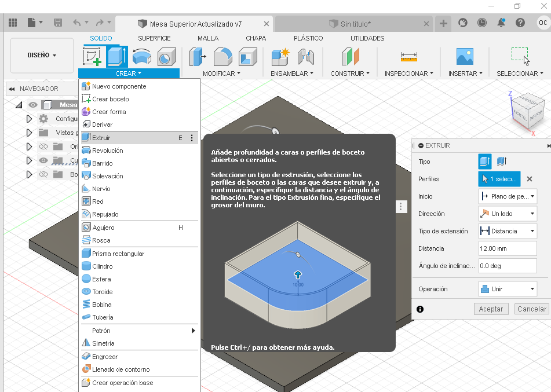Toggle visibility of the Origen folder

click(43, 146)
